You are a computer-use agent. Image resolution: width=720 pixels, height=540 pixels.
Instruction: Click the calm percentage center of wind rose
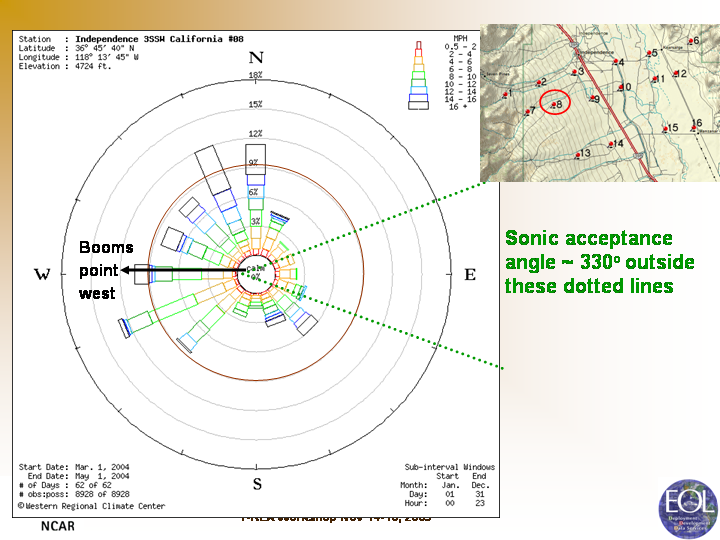[x=256, y=271]
